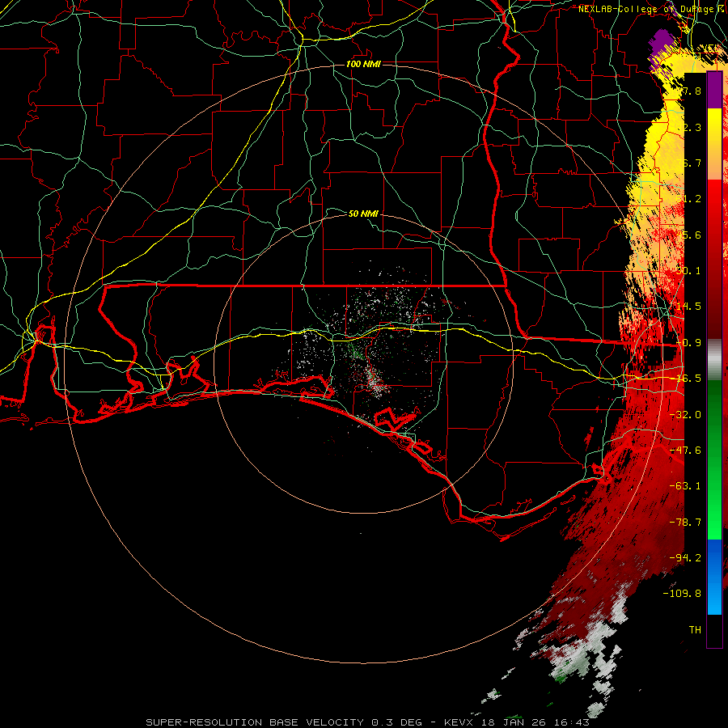Click the Super-Resolution Base Velocity caption
This screenshot has height=728, width=728.
click(368, 722)
